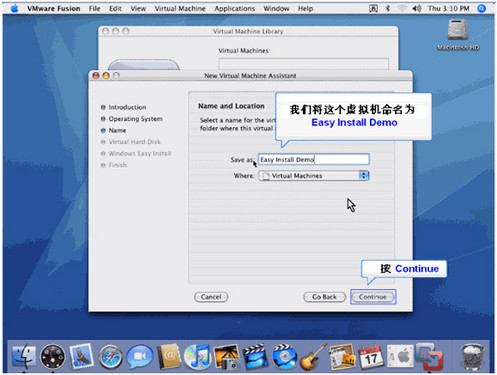Click the volume speaker icon
The width and height of the screenshot is (497, 375).
click(417, 8)
